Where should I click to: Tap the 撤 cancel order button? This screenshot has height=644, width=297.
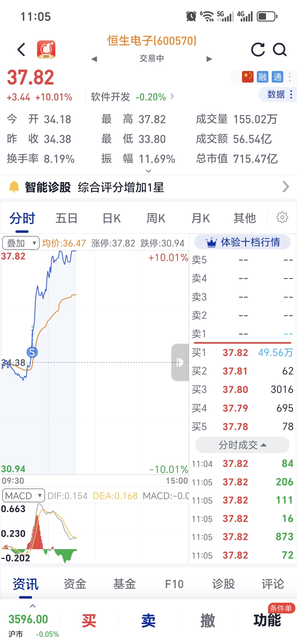pos(208,621)
